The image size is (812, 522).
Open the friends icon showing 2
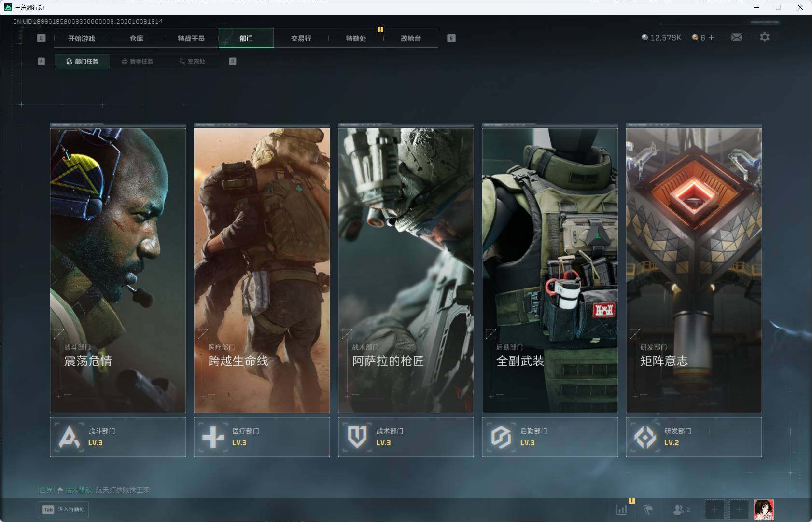tap(681, 509)
